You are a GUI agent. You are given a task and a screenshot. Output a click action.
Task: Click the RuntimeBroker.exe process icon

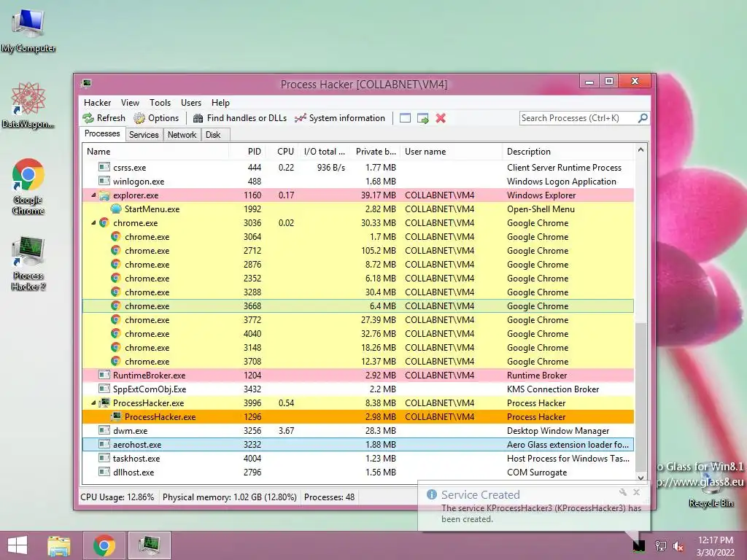click(x=104, y=375)
